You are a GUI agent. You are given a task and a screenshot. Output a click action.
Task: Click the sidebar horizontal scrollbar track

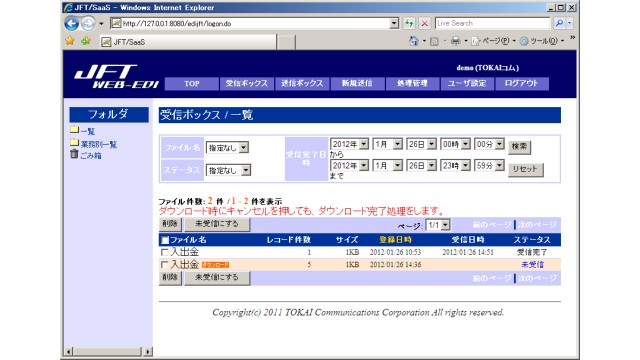click(x=108, y=351)
